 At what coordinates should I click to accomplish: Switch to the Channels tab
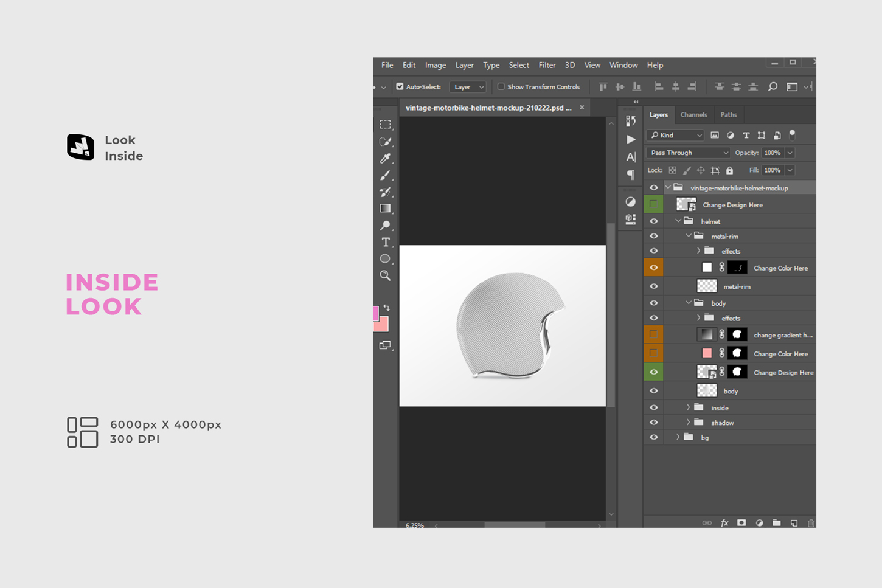coord(693,115)
